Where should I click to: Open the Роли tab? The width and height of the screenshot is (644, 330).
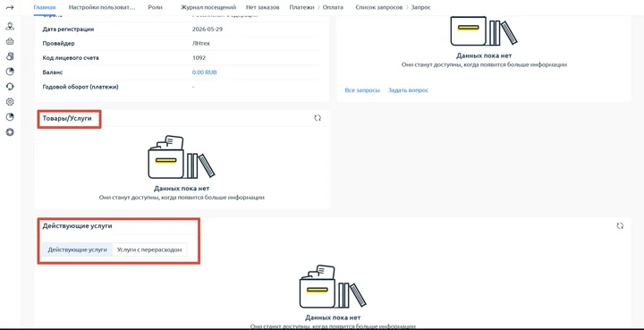tap(156, 7)
